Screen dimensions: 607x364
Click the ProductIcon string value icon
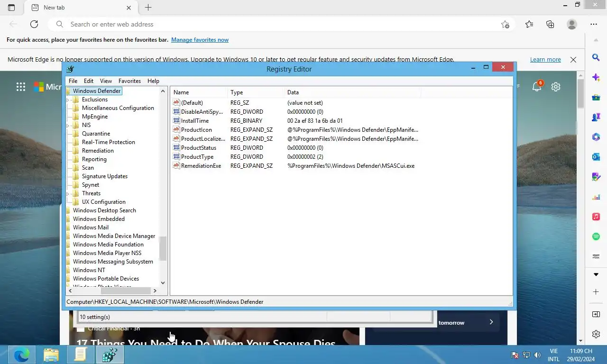[x=176, y=129]
